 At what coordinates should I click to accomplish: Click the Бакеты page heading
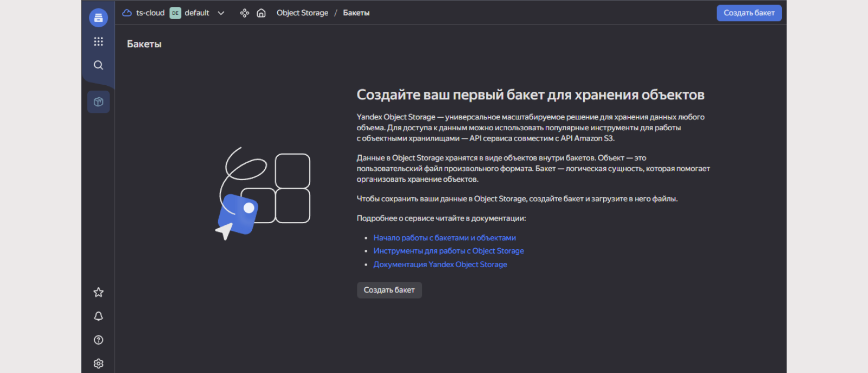(x=144, y=44)
